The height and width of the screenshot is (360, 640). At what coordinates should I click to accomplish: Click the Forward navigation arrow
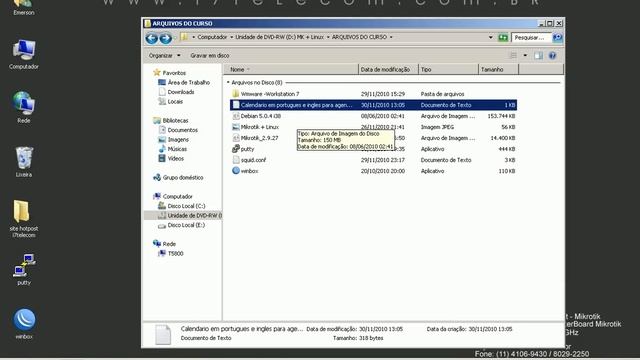click(x=165, y=38)
